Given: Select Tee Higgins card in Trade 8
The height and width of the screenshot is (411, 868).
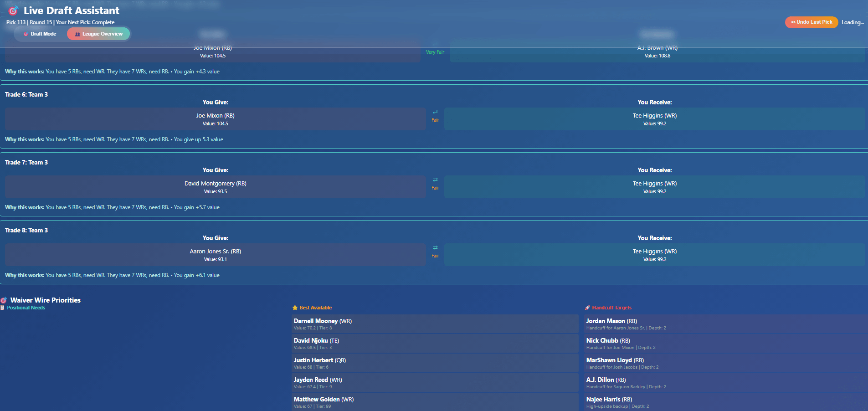Looking at the screenshot, I should (654, 255).
